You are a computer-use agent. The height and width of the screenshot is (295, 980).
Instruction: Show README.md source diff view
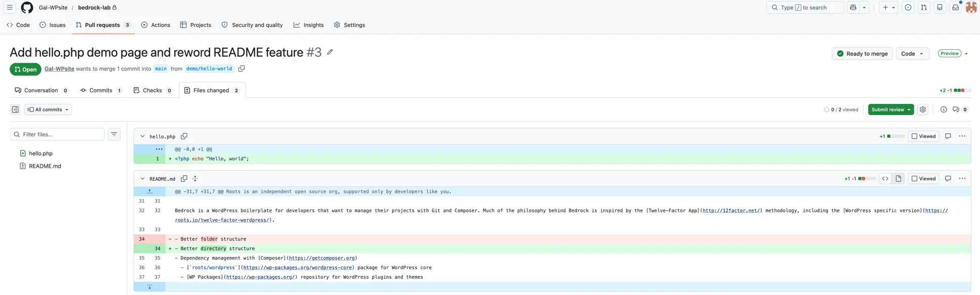tap(885, 179)
